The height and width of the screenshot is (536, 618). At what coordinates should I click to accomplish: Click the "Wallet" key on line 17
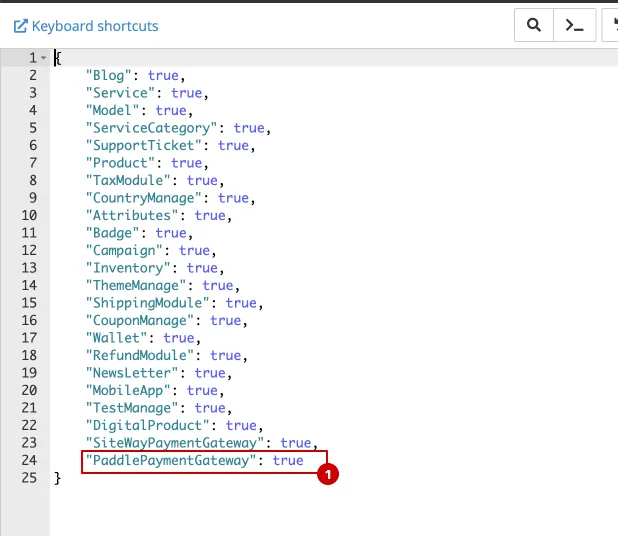click(x=117, y=338)
